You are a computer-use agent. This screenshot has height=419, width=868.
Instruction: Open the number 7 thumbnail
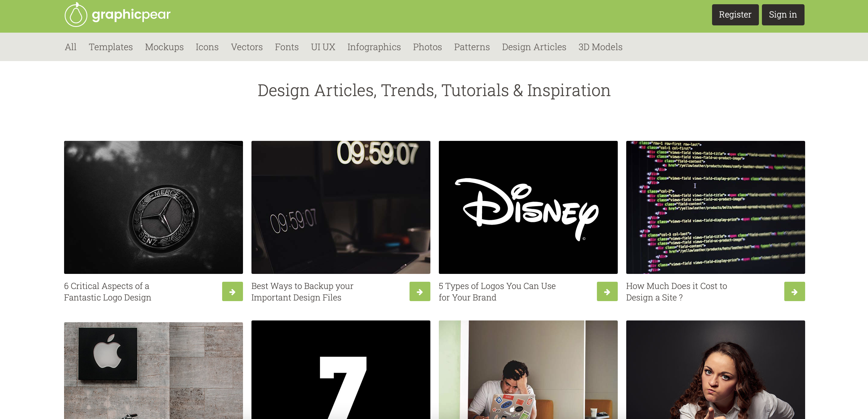tap(341, 370)
